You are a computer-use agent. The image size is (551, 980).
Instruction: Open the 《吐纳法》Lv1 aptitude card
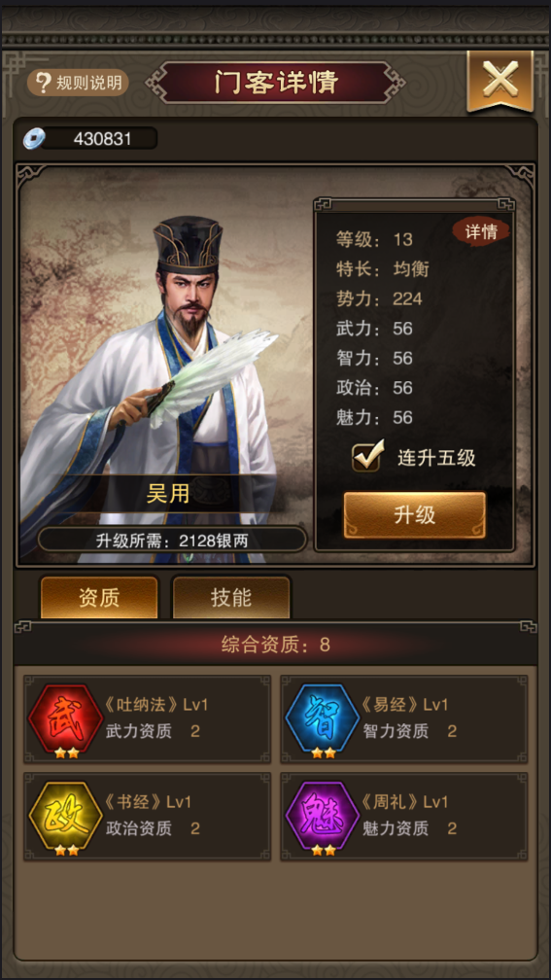(x=148, y=718)
